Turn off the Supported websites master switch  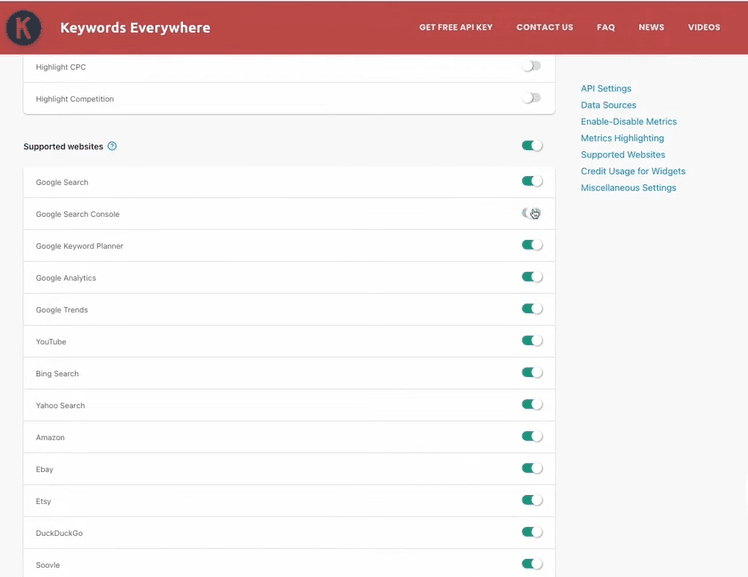coord(532,145)
